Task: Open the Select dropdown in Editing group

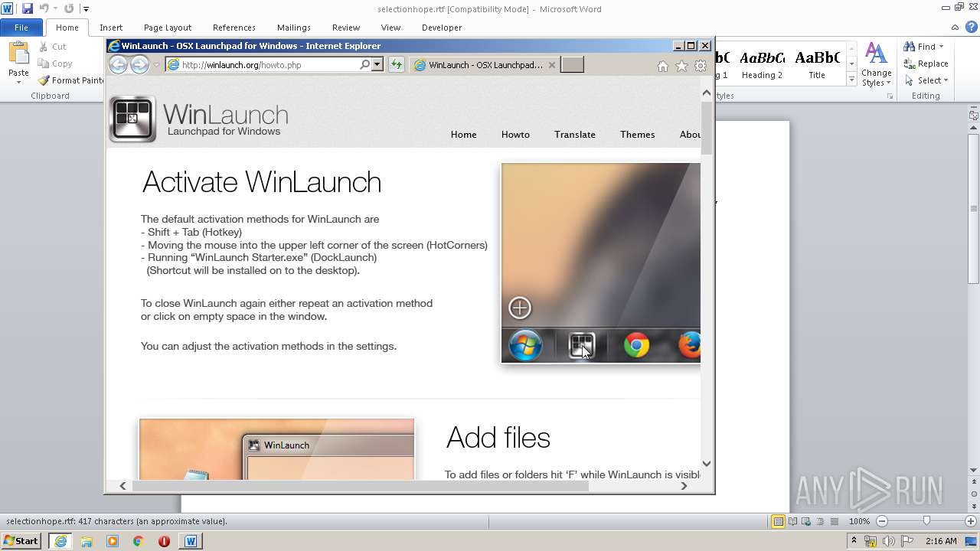Action: pos(926,80)
